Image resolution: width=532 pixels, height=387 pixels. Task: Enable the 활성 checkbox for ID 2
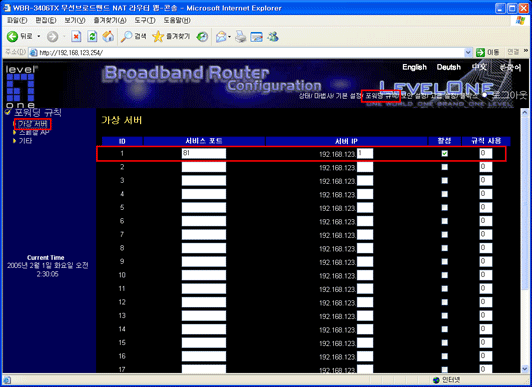pyautogui.click(x=444, y=167)
